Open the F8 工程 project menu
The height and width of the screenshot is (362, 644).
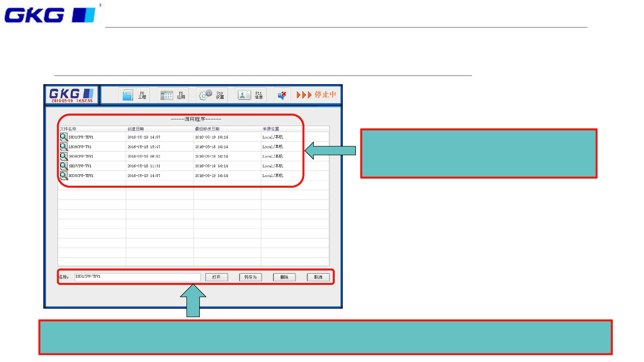point(134,95)
